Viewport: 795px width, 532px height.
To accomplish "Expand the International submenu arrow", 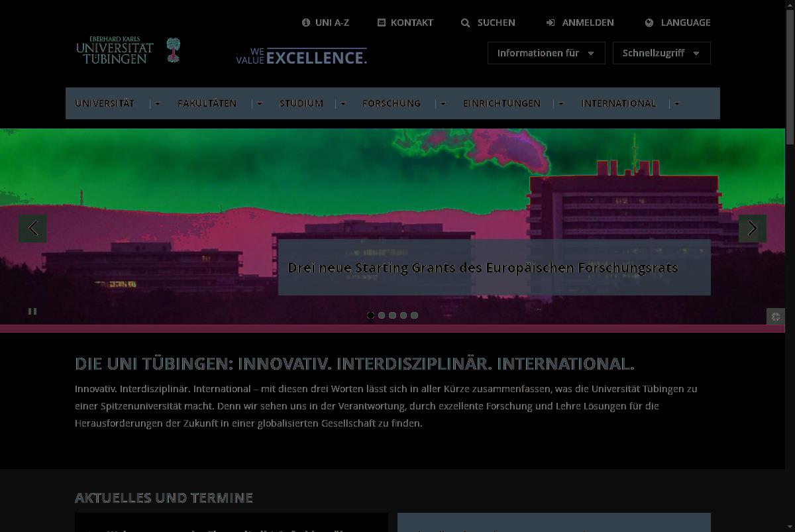I will click(676, 103).
